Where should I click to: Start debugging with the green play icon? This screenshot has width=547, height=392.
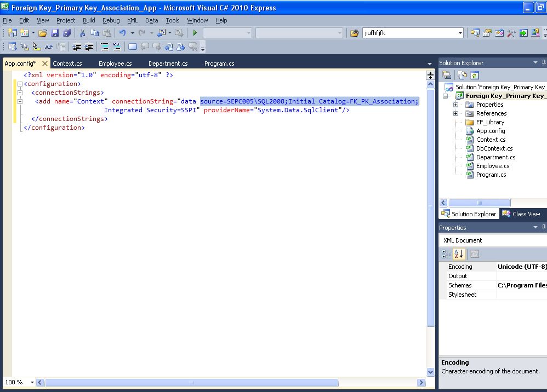tap(195, 33)
